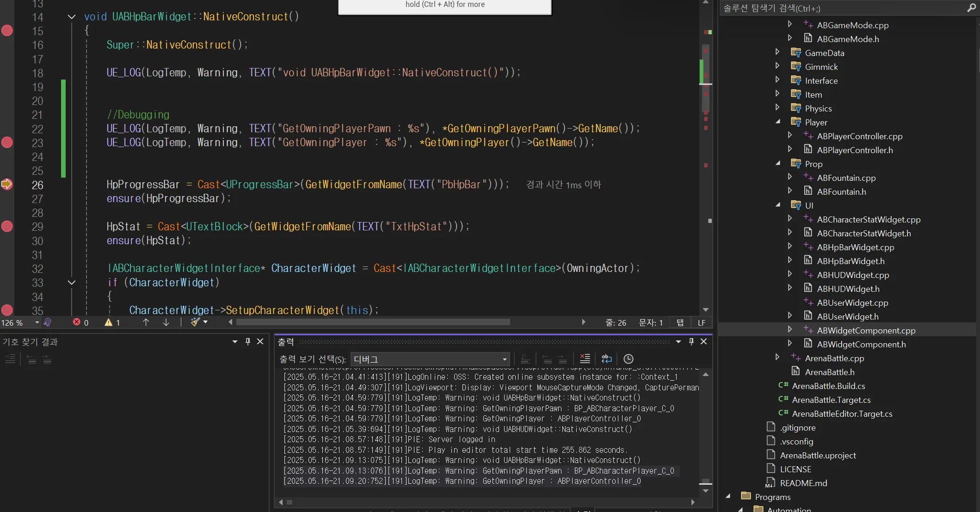Viewport: 980px width, 512px height.
Task: Click the next-result icon in 기호 찾기 결과 toolbar
Action: click(47, 359)
